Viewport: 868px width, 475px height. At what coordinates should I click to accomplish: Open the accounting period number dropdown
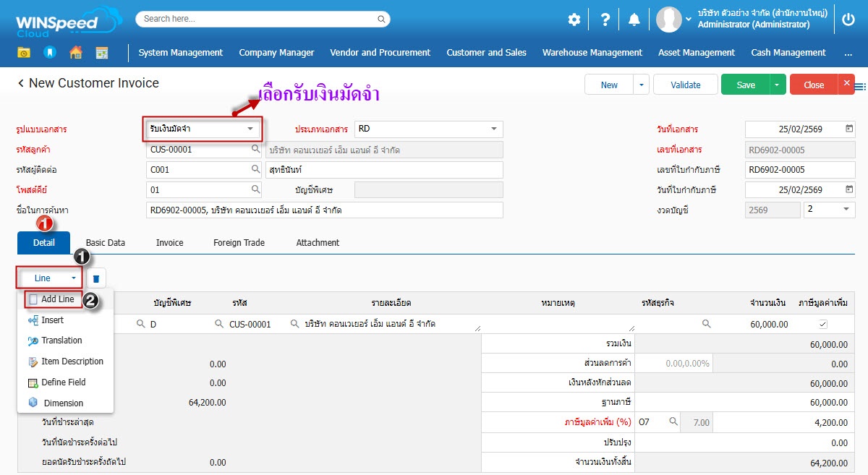click(x=846, y=209)
